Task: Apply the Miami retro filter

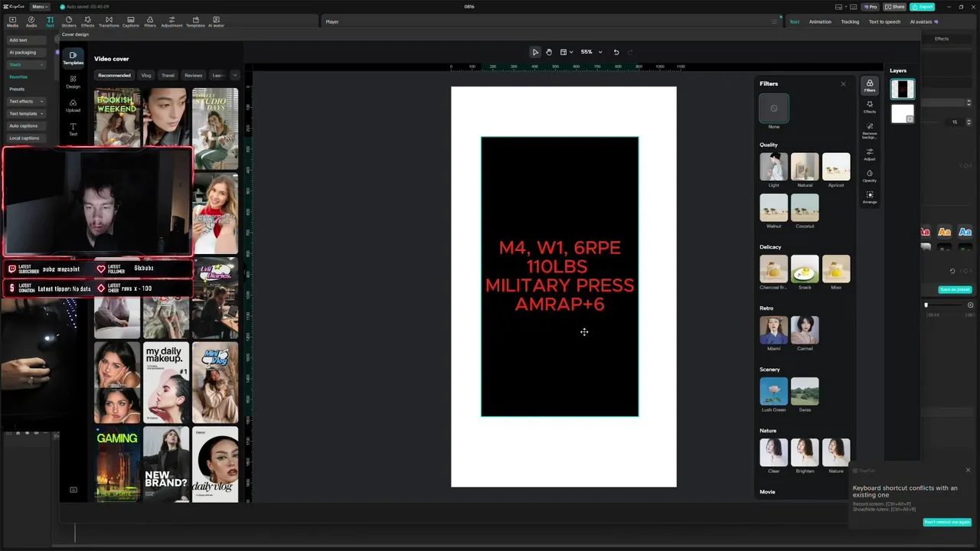Action: 773,330
